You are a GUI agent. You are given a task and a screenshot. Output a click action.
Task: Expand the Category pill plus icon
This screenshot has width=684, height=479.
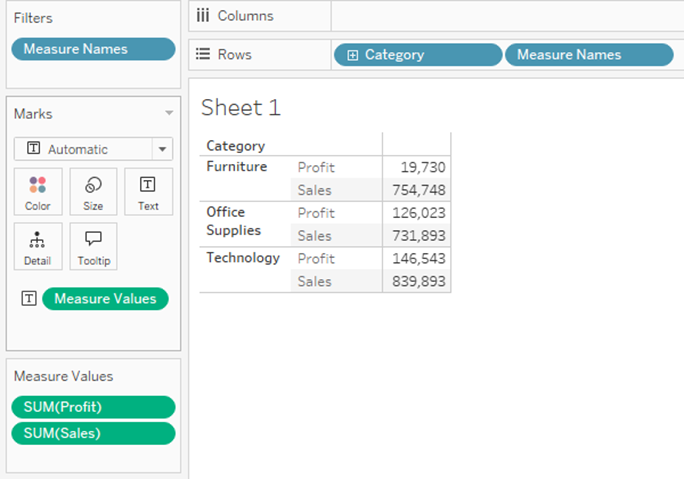(352, 55)
